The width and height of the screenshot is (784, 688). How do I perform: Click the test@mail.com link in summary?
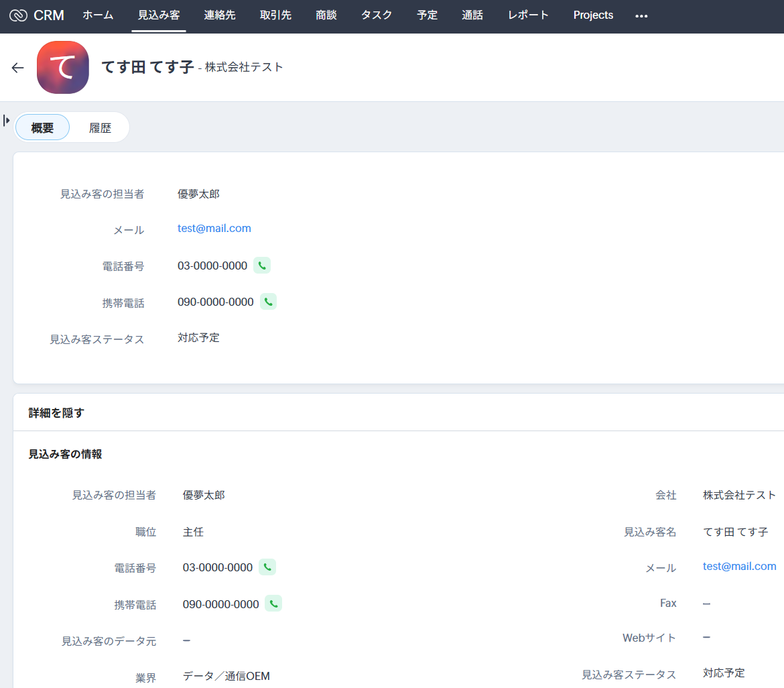214,229
